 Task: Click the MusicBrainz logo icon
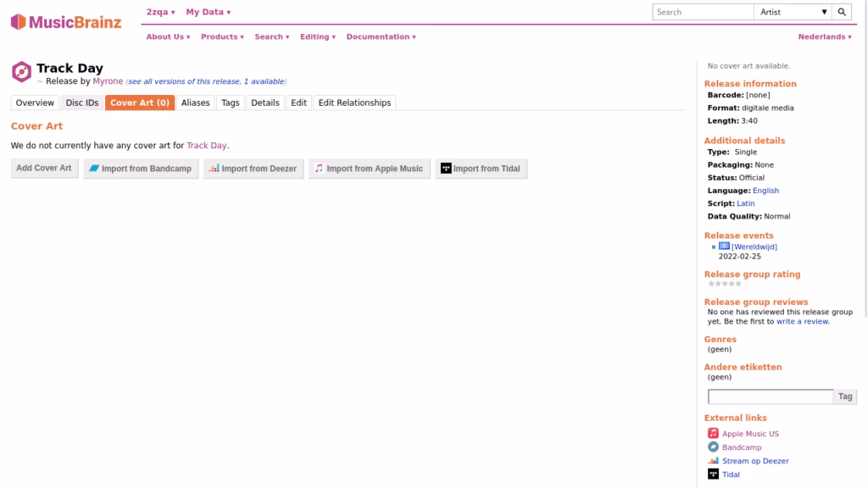coord(19,22)
